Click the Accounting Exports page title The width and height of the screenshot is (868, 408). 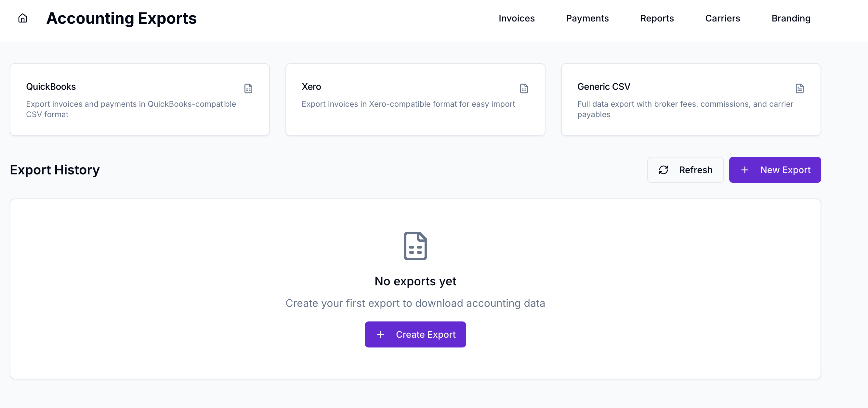point(121,18)
